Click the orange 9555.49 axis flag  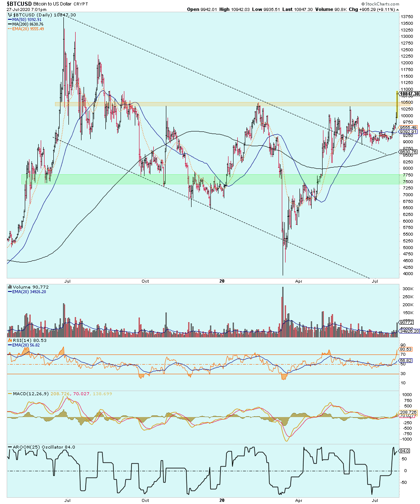tap(408, 127)
